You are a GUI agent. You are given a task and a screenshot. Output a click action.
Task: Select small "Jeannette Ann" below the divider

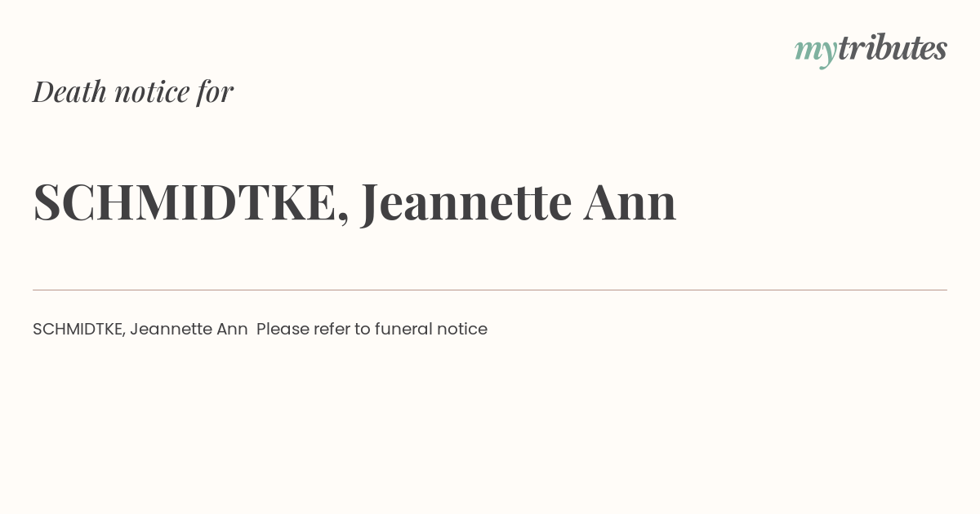pyautogui.click(x=189, y=329)
